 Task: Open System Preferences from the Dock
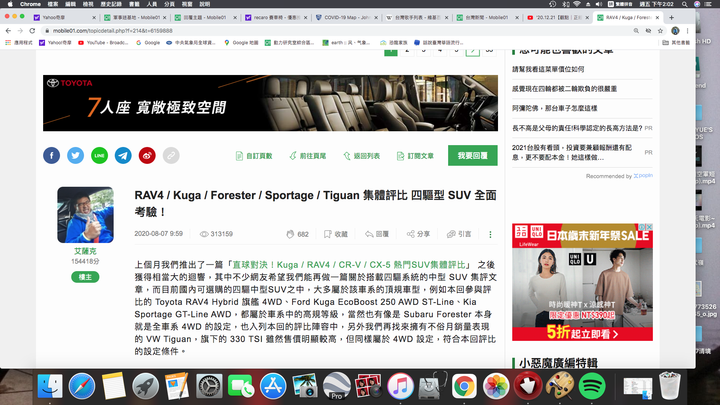pos(209,386)
